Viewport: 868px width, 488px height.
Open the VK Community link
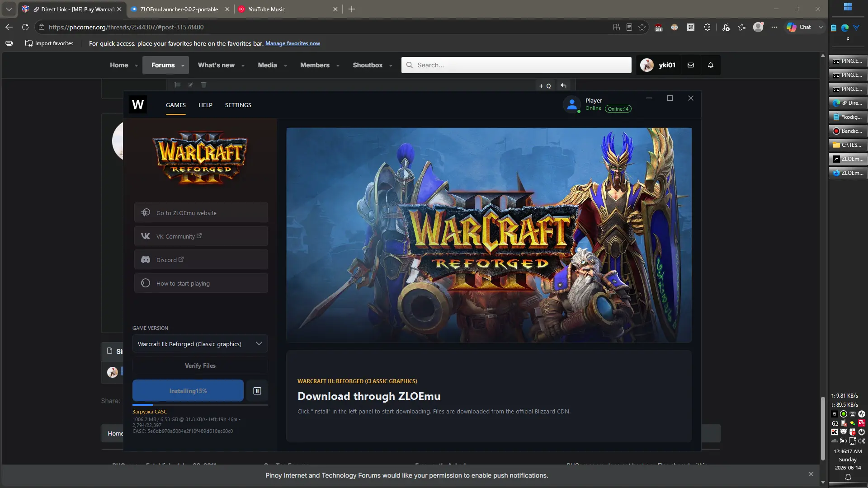(x=201, y=236)
